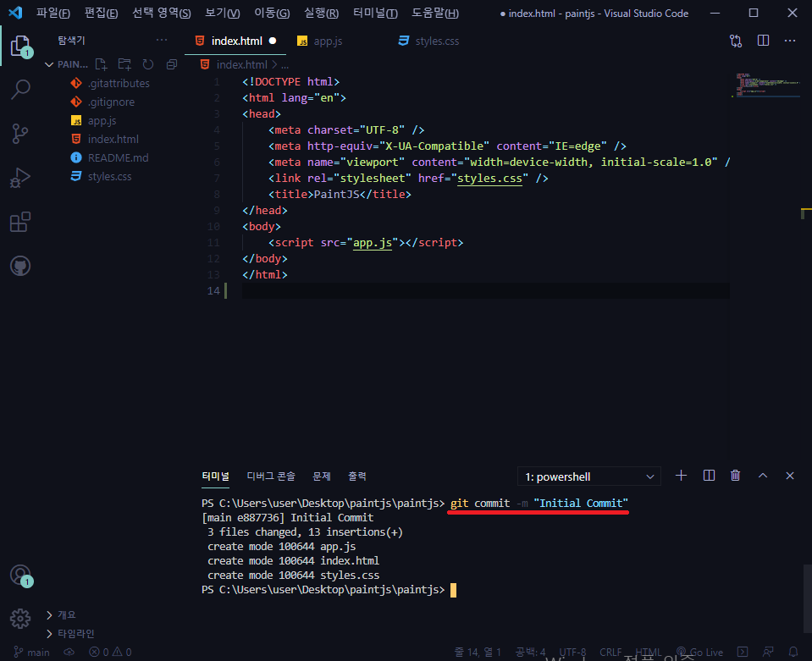Collapse the PAIN... project folder section

[67, 64]
